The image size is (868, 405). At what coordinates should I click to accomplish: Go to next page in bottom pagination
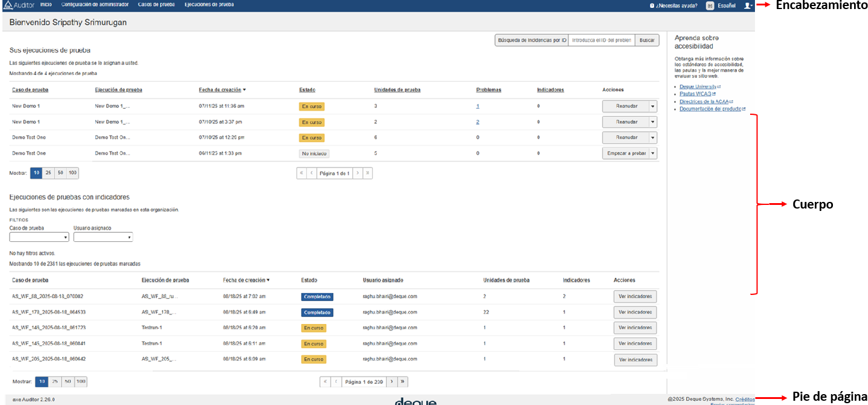pyautogui.click(x=391, y=381)
